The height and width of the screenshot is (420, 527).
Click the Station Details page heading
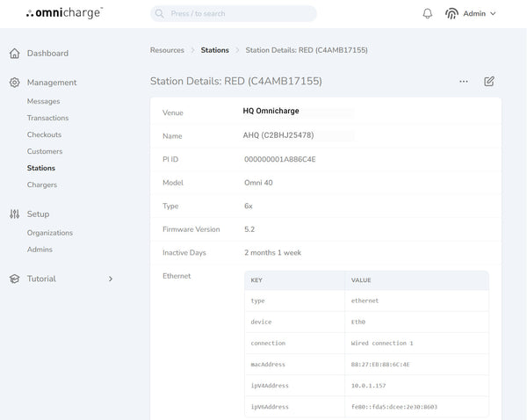point(236,81)
